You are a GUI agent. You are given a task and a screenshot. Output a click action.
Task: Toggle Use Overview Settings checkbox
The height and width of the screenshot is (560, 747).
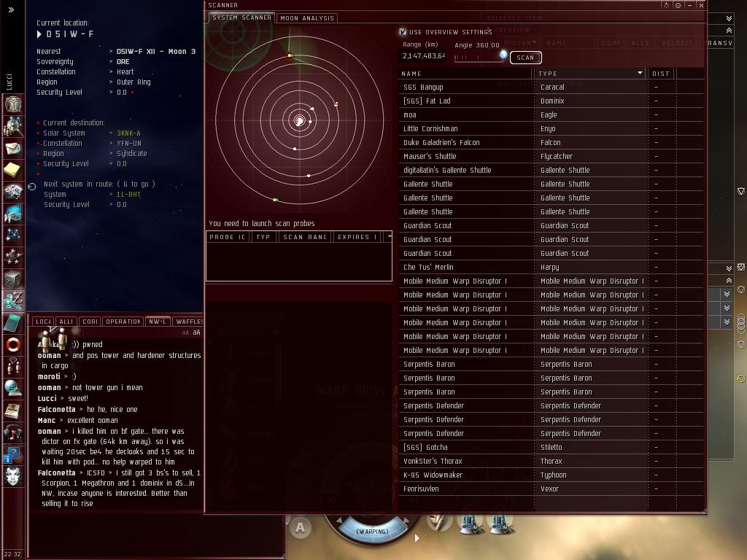(x=403, y=31)
